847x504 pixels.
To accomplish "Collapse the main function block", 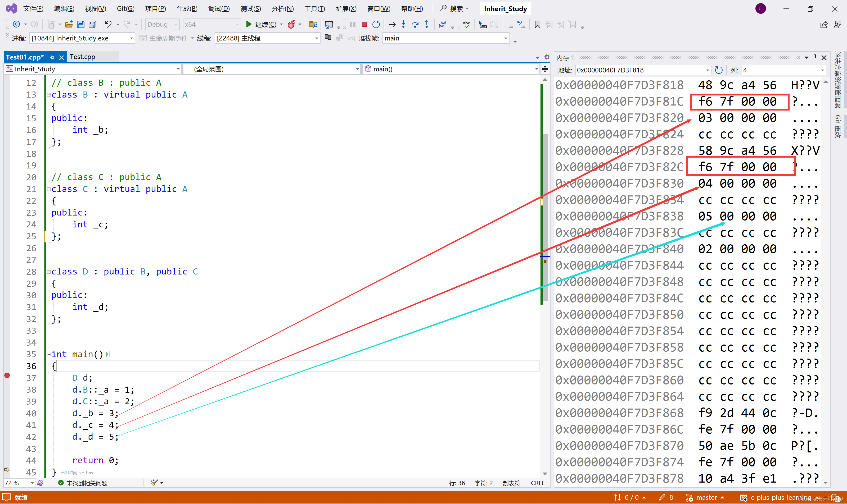I will [x=49, y=355].
